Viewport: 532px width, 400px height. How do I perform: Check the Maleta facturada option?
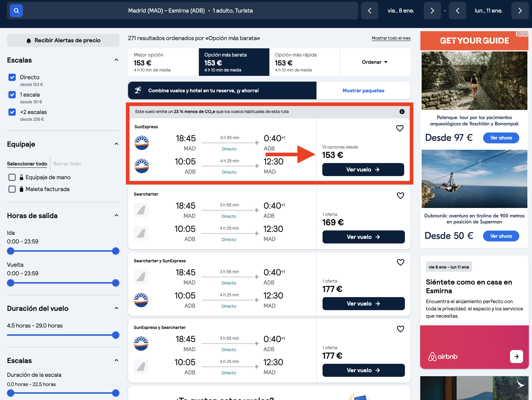[12, 189]
